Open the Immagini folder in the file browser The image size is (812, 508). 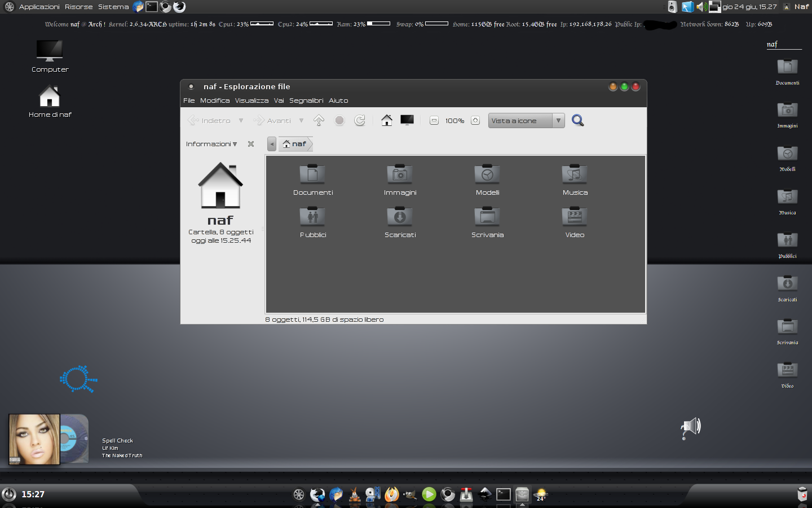click(400, 180)
